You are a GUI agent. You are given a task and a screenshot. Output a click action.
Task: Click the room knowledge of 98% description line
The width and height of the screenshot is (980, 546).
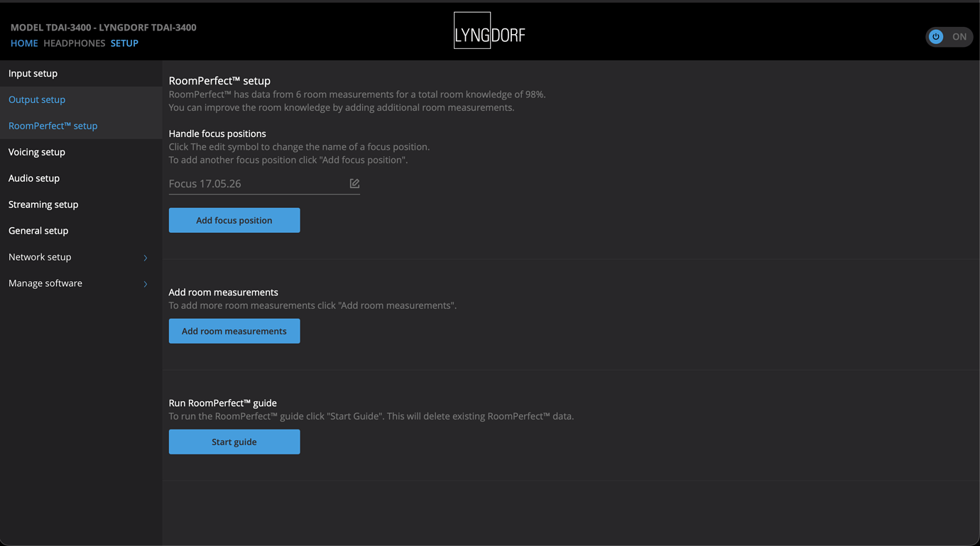357,94
